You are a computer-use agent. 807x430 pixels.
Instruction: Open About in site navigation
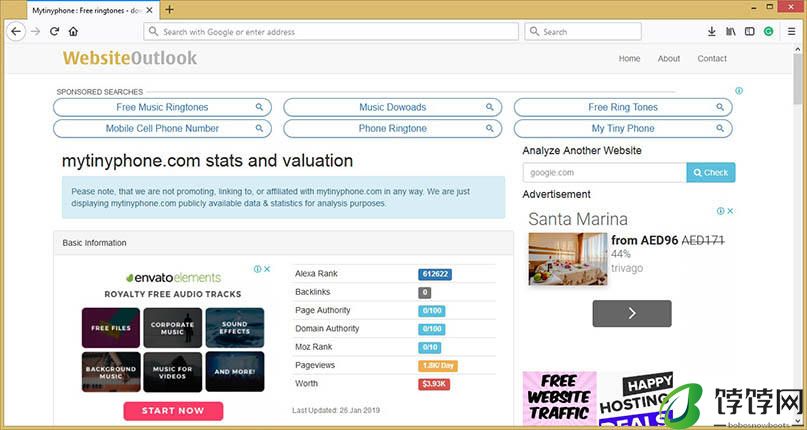tap(669, 59)
